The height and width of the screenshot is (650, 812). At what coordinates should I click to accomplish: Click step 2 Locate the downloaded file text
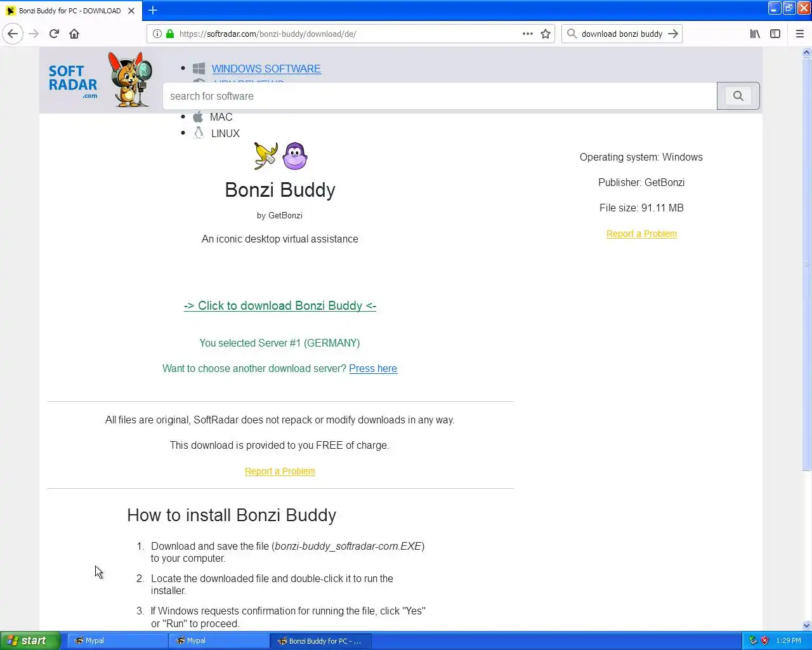(272, 584)
